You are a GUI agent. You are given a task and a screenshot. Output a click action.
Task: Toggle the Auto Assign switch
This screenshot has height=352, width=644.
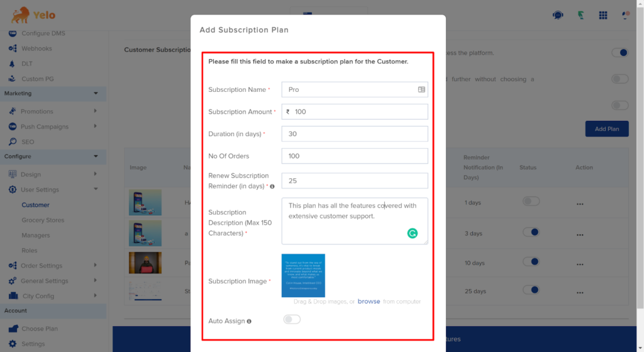coord(292,319)
